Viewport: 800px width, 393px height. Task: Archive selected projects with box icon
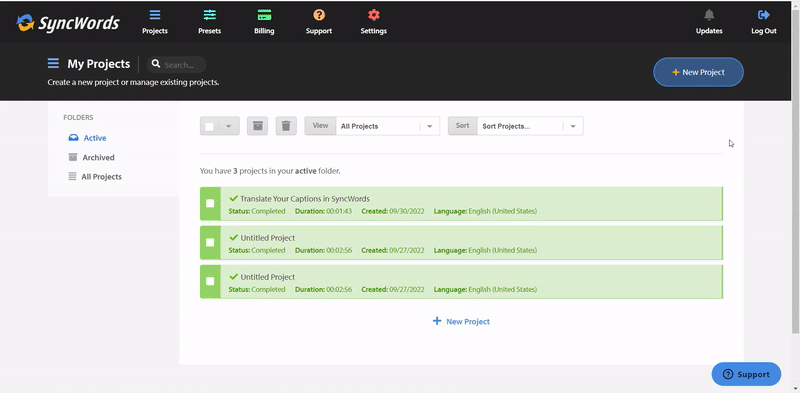pyautogui.click(x=258, y=126)
